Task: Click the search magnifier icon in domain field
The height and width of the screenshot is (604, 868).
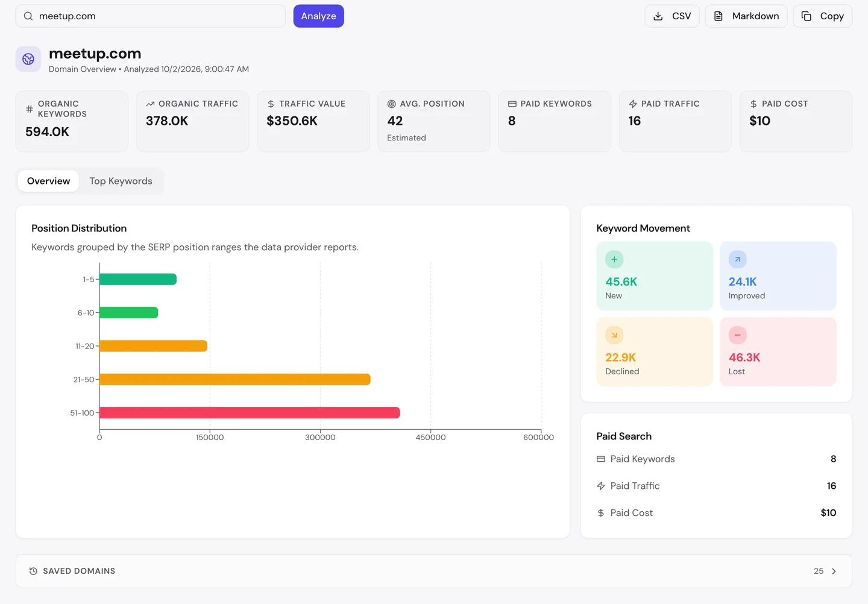Action: pos(28,16)
